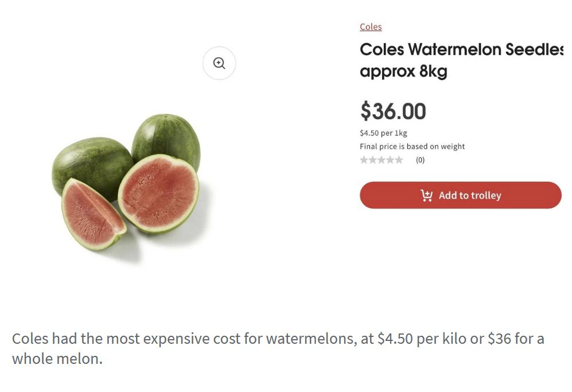
Task: Select the fifth rating star
Action: coord(399,160)
